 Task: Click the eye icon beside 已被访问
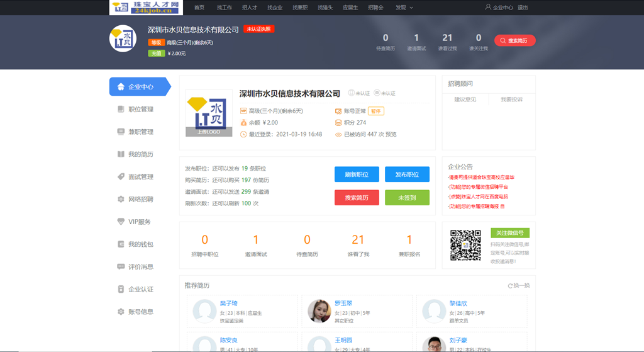pyautogui.click(x=338, y=135)
